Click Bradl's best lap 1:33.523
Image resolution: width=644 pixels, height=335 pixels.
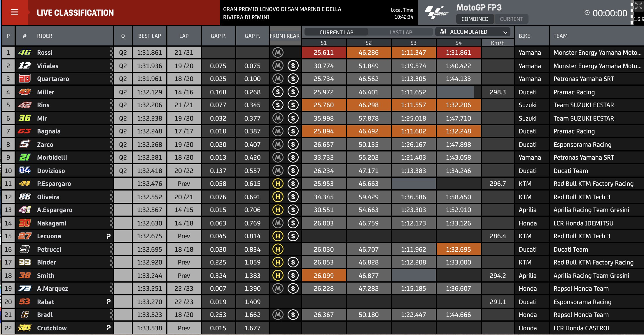coord(150,315)
